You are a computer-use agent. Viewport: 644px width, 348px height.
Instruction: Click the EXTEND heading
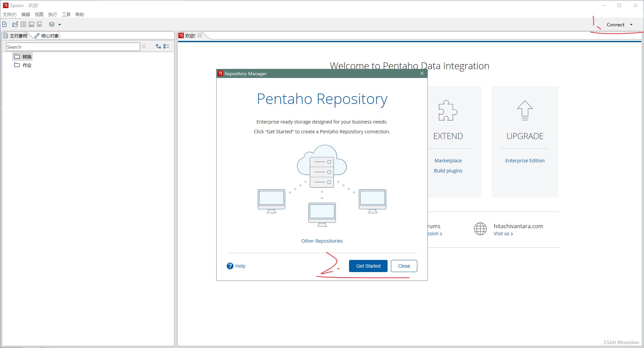(448, 136)
